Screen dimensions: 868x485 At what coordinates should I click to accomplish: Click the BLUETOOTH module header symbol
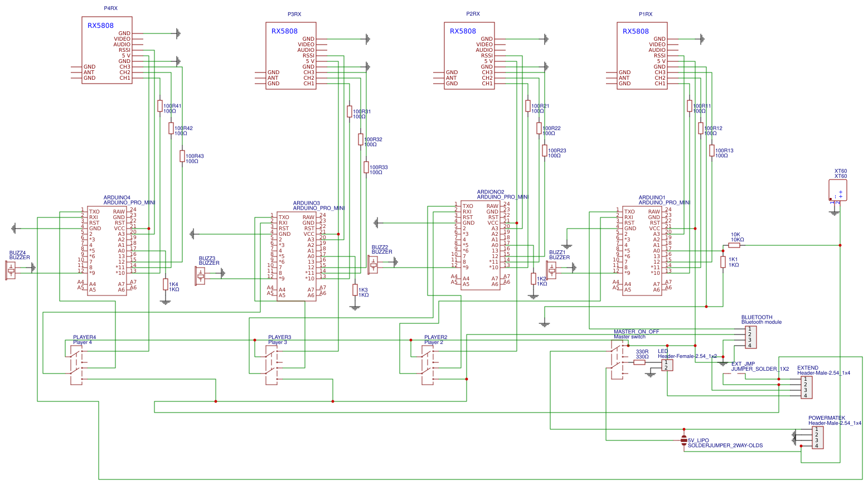(750, 337)
